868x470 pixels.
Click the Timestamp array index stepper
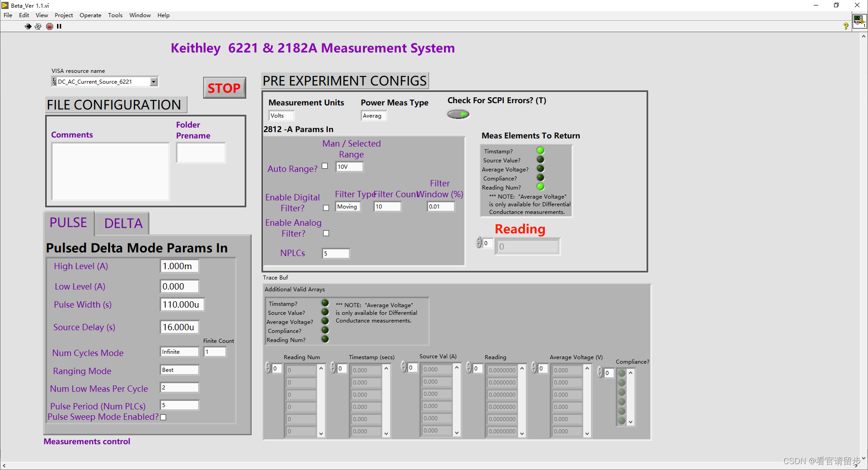click(x=333, y=368)
